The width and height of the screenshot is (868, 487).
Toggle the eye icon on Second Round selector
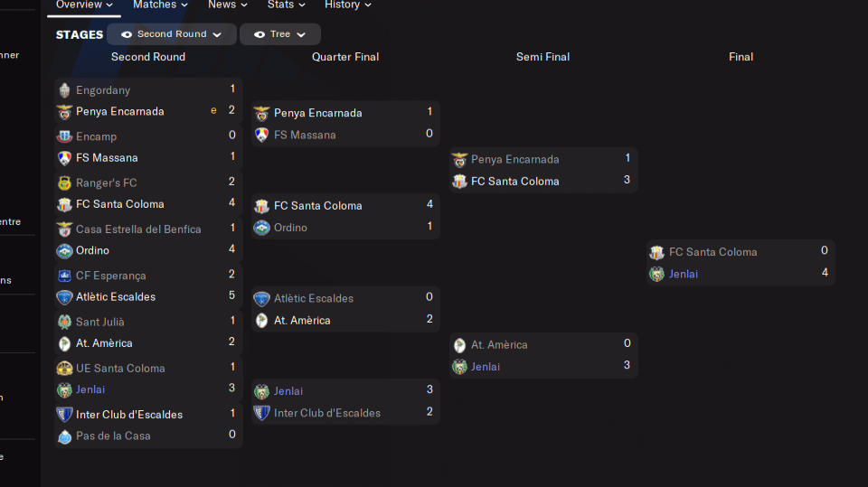click(127, 34)
